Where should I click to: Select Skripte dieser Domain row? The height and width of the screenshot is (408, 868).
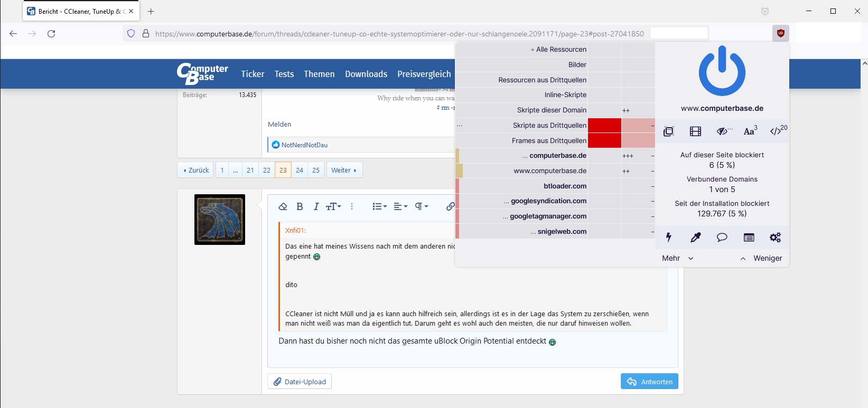click(521, 110)
